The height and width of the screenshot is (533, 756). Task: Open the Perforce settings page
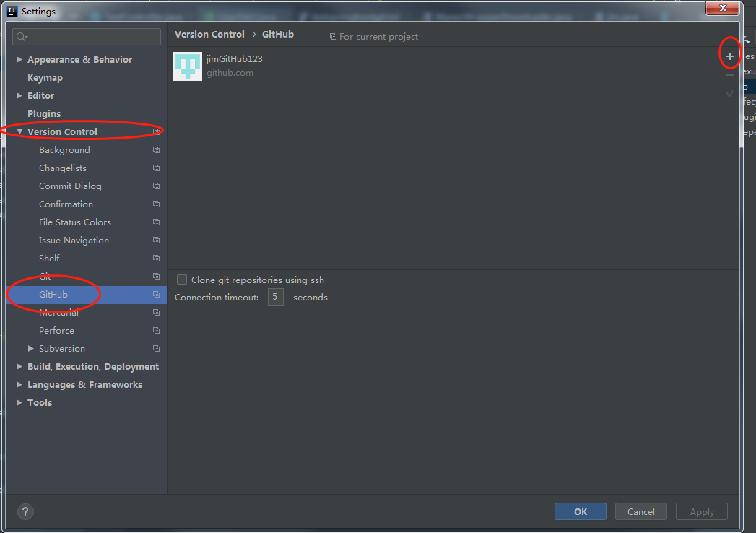pyautogui.click(x=57, y=330)
